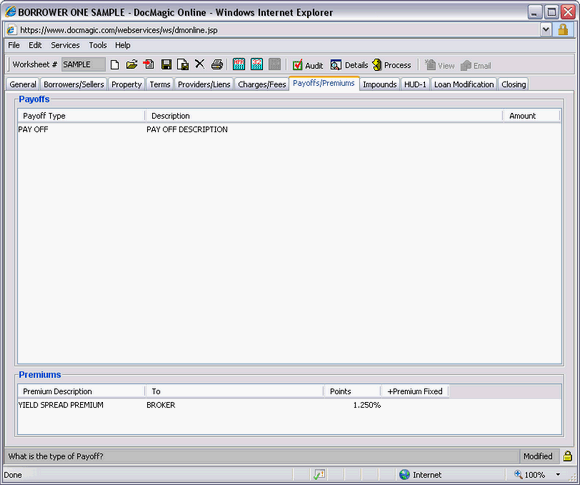Image resolution: width=580 pixels, height=485 pixels.
Task: Expand the address bar dropdown arrow
Action: point(546,30)
